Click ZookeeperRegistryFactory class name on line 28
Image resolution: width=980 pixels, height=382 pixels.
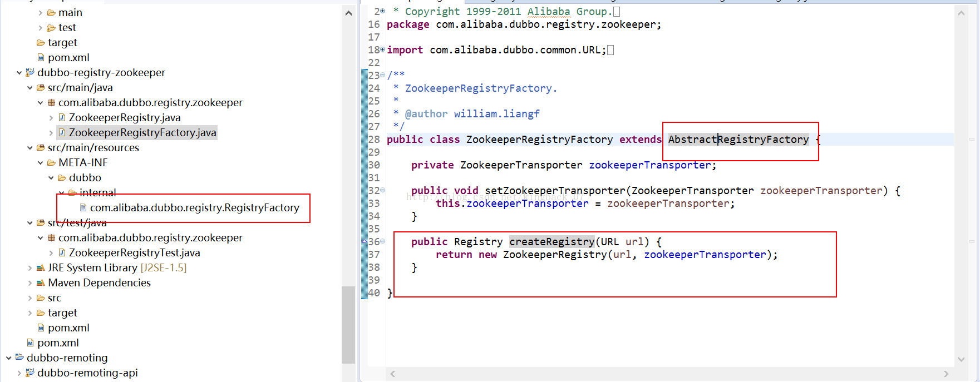click(539, 139)
